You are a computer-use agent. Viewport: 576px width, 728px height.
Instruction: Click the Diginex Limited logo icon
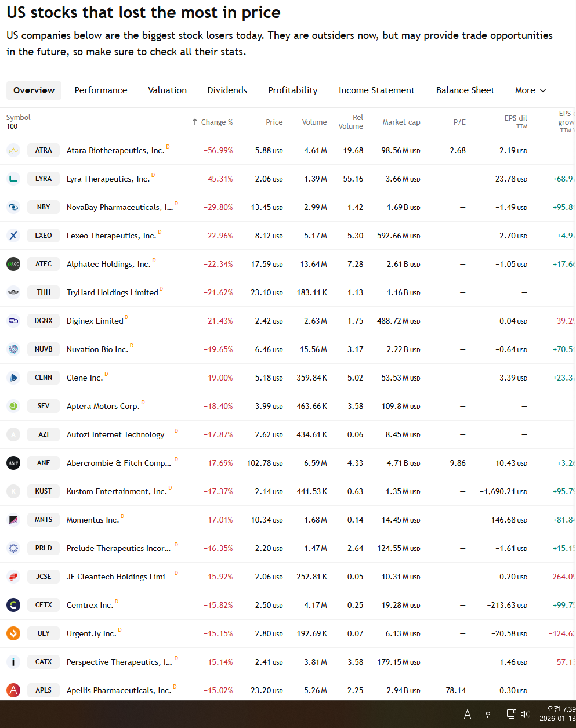click(13, 321)
